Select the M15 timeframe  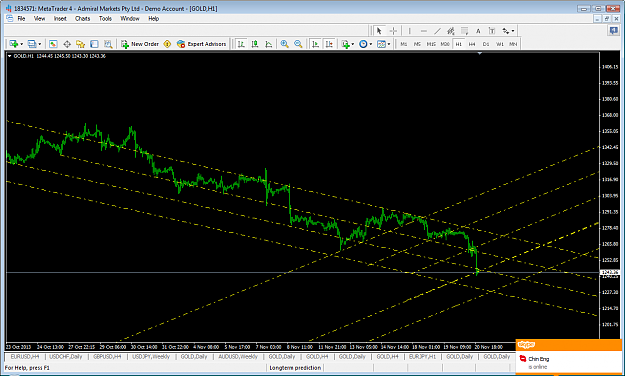(431, 44)
